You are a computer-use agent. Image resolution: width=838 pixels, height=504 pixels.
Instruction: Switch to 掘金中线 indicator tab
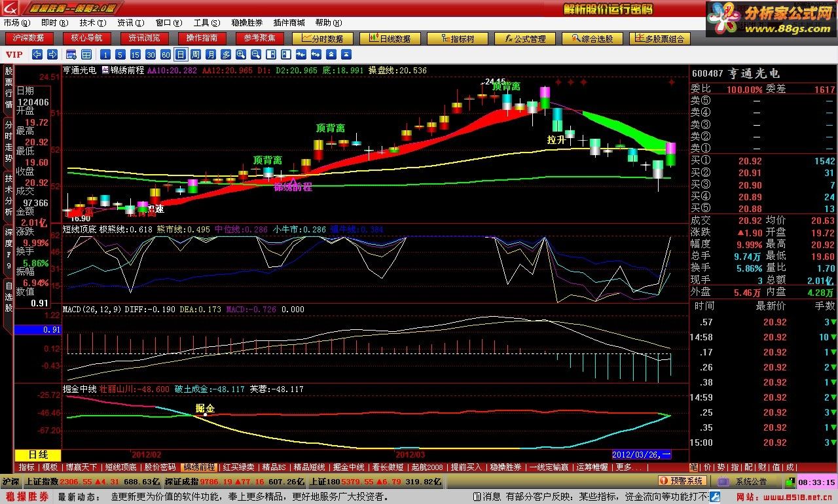[x=348, y=467]
